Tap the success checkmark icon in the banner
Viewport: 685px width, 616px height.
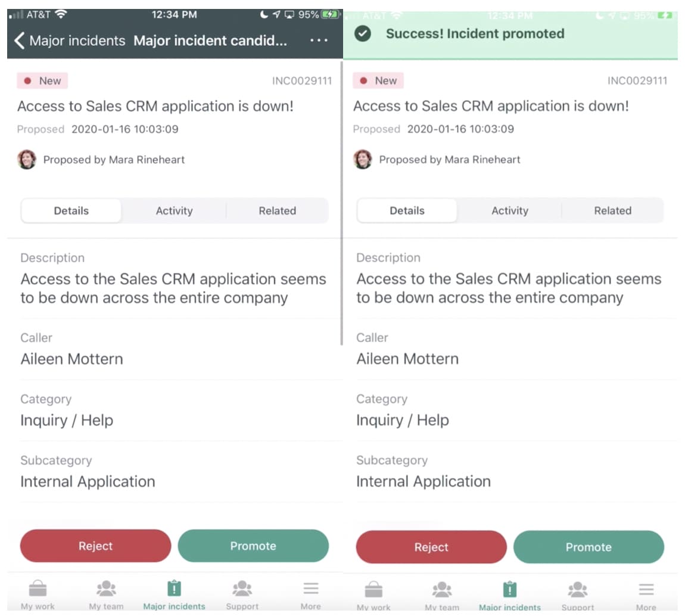(x=362, y=35)
